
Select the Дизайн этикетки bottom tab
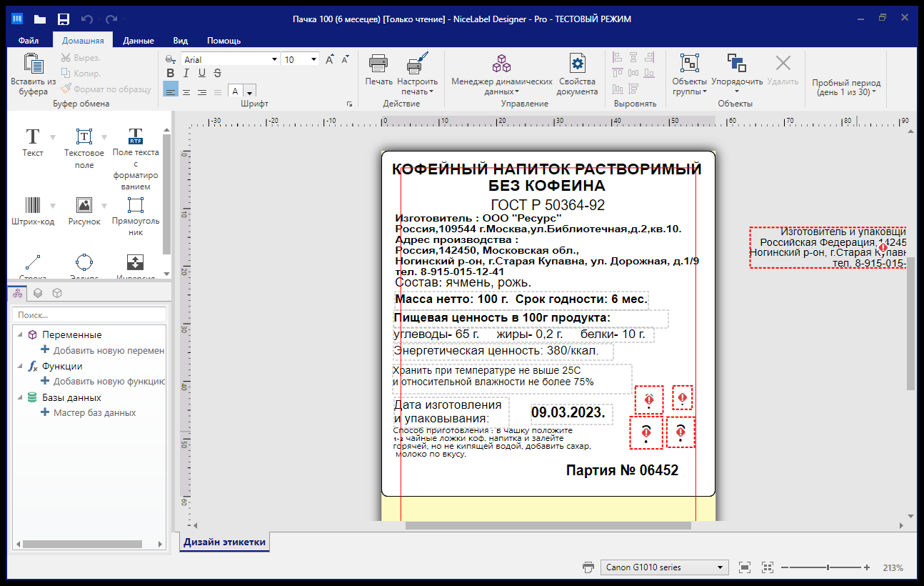pyautogui.click(x=225, y=542)
